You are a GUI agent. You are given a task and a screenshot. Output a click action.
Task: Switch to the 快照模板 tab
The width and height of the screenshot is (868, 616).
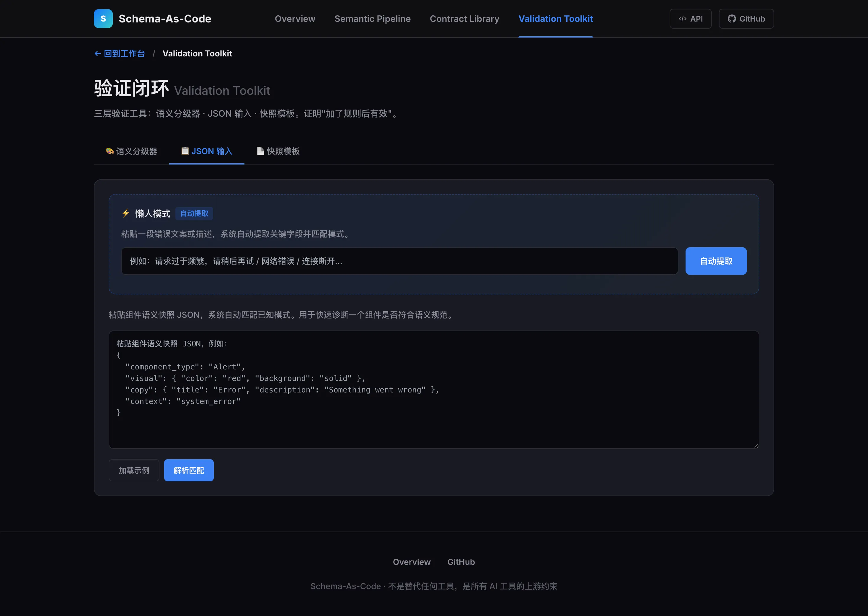pos(278,151)
